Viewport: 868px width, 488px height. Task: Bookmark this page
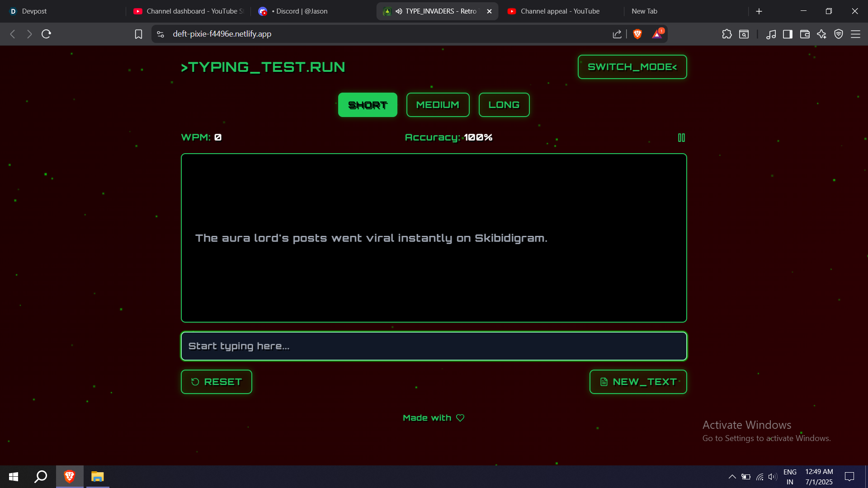tap(138, 34)
